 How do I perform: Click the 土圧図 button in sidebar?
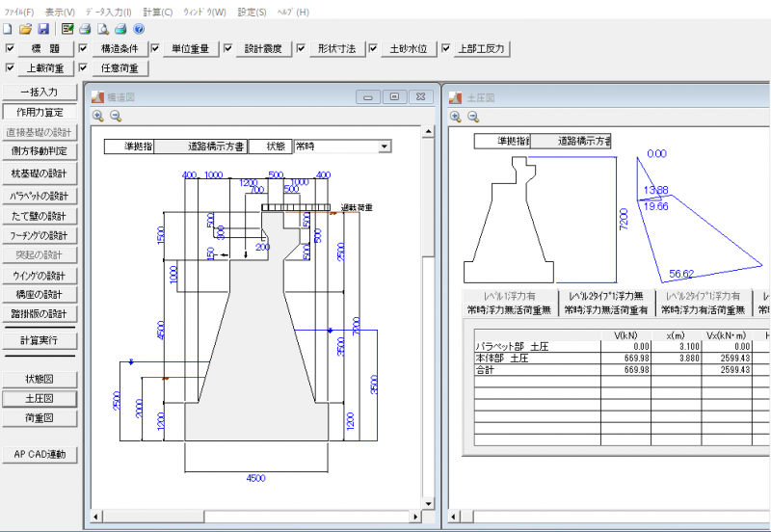[x=40, y=399]
